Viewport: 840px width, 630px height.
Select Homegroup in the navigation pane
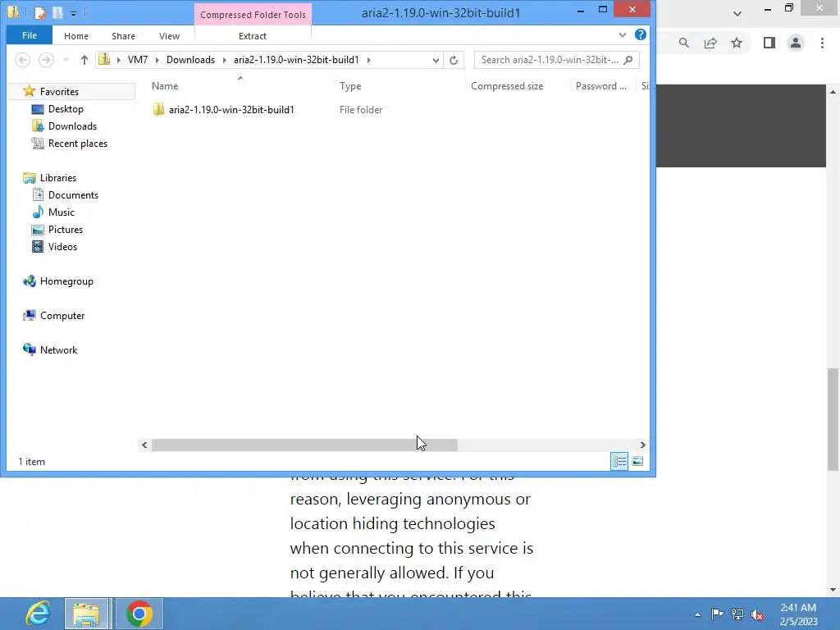(x=66, y=281)
